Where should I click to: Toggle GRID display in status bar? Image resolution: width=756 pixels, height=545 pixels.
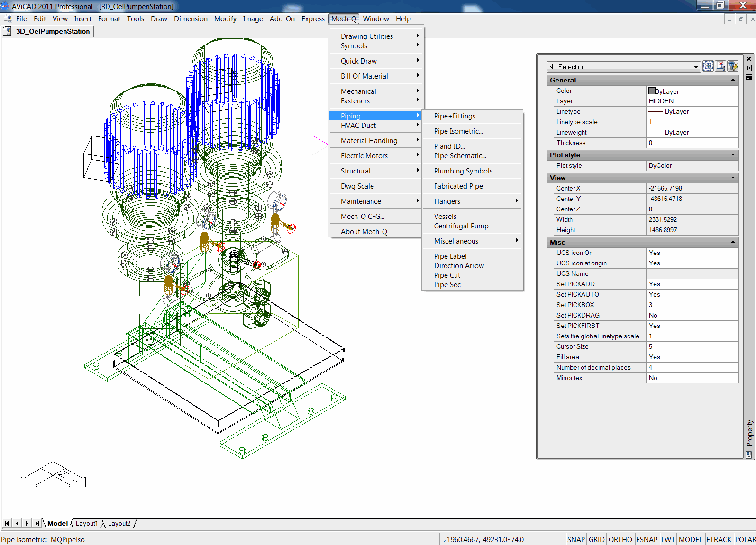coord(596,539)
